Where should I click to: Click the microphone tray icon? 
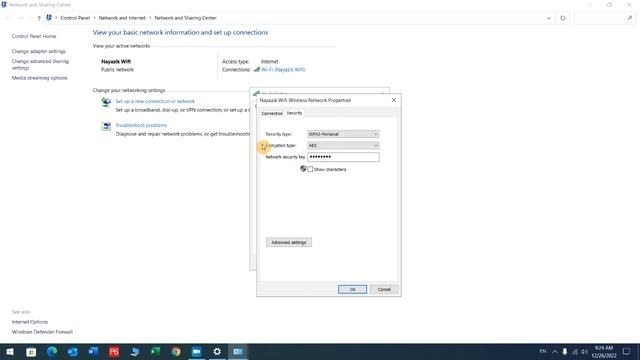coord(565,351)
